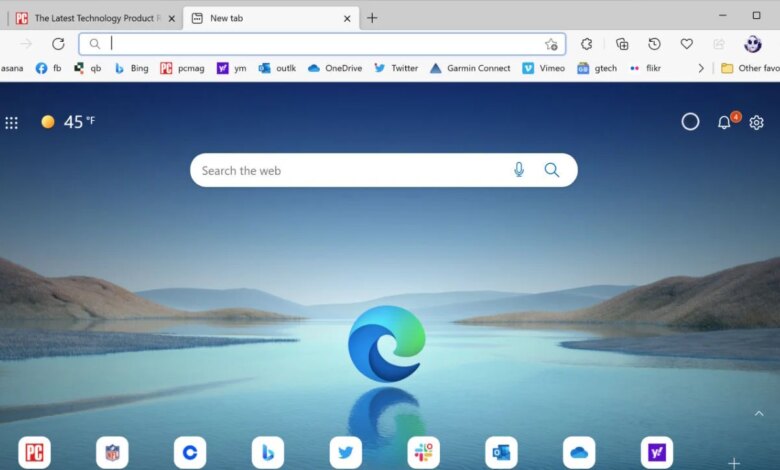Start voice search with microphone icon
The image size is (780, 470).
519,170
